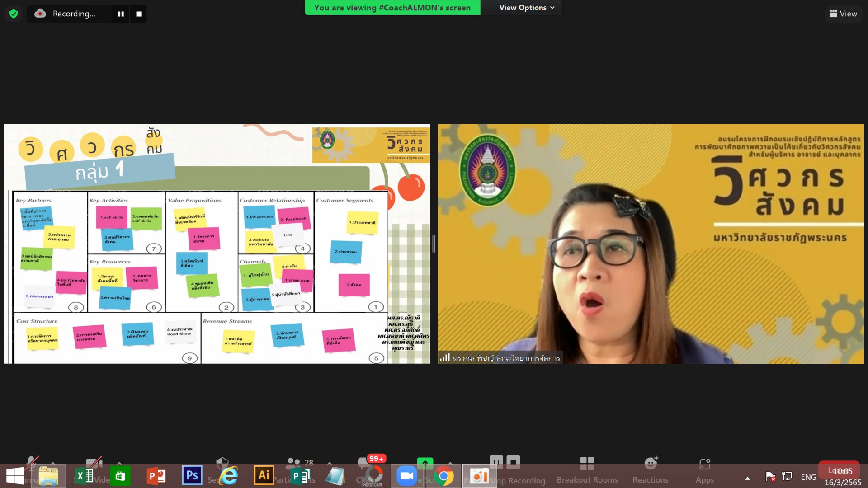Open screen recorder app in taskbar
Screen dimensions: 868x488
coord(480,476)
